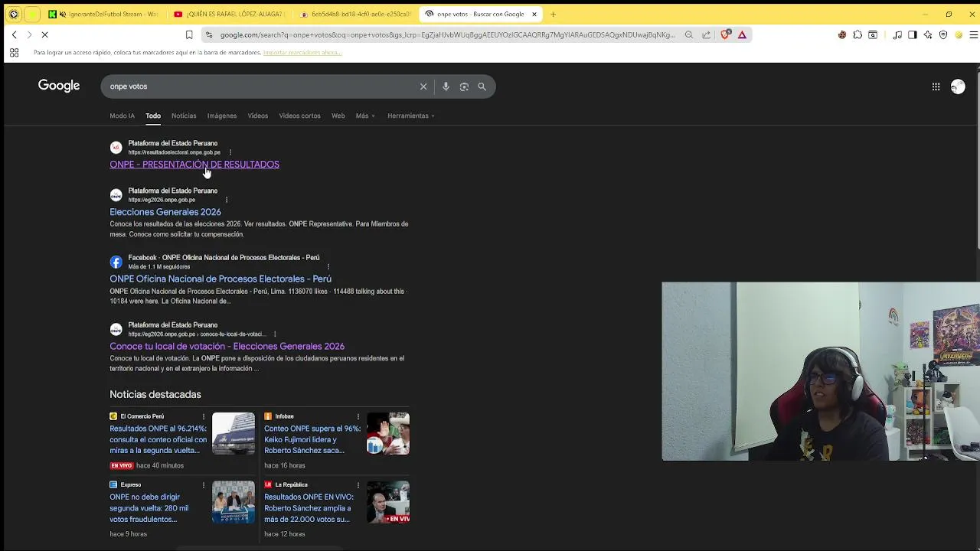Open the site settings icon in the address bar
Image resolution: width=980 pixels, height=551 pixels.
[208, 34]
